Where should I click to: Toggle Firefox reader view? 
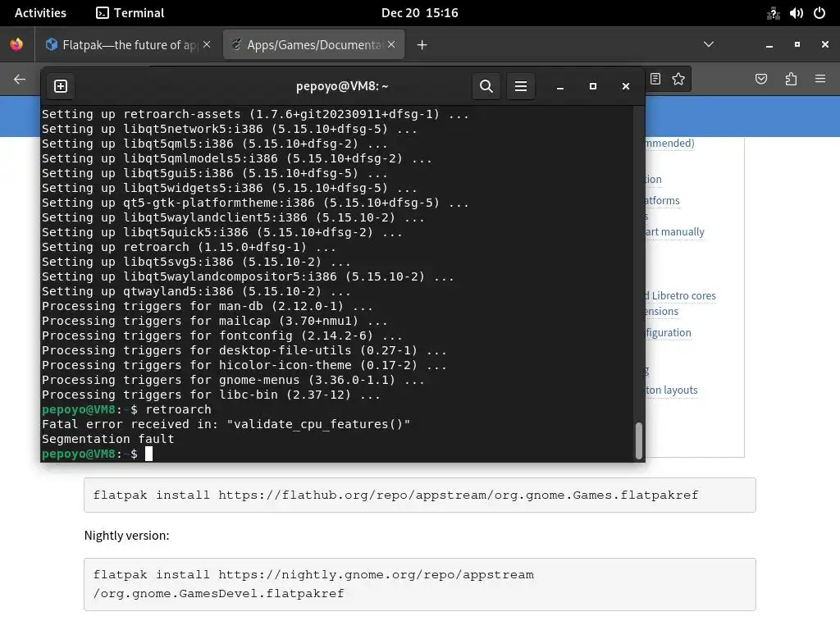[x=655, y=80]
